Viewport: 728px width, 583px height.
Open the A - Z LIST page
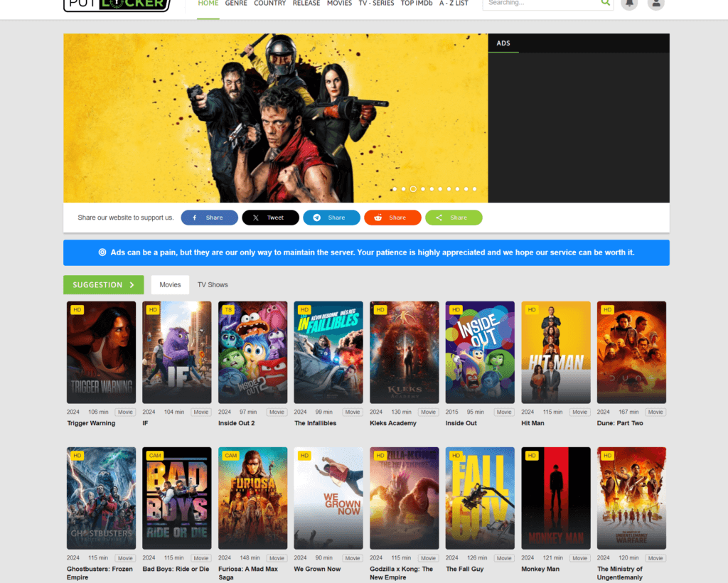pyautogui.click(x=454, y=4)
